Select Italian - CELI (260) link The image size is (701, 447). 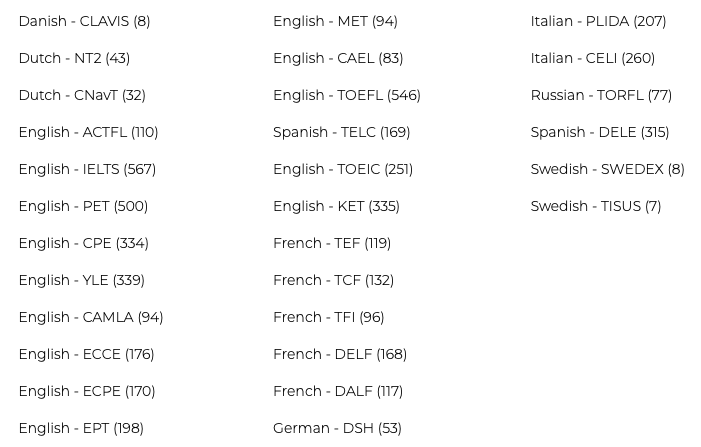[592, 59]
